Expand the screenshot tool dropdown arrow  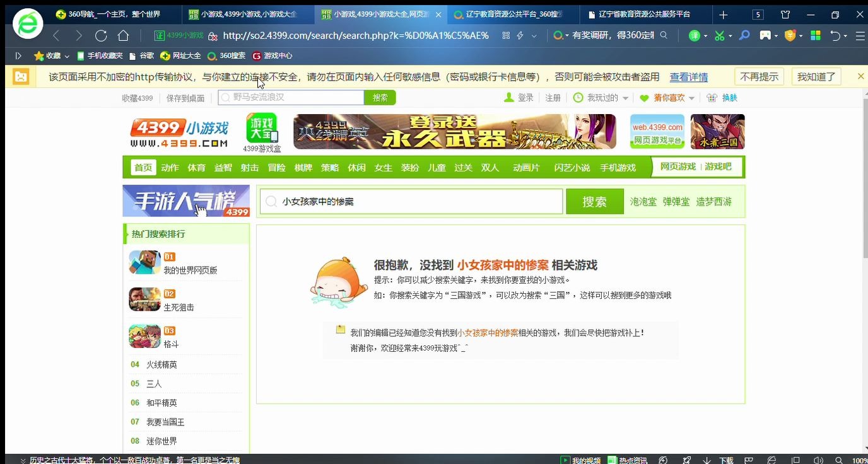730,36
